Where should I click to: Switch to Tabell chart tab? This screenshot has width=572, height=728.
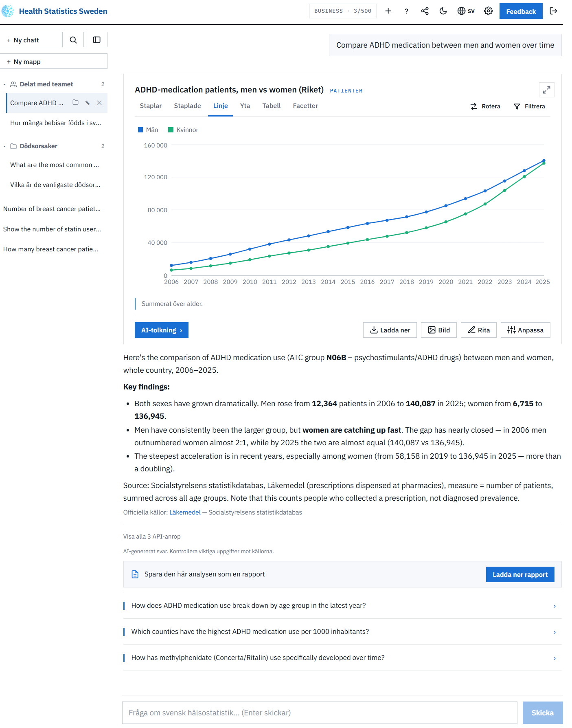coord(271,106)
